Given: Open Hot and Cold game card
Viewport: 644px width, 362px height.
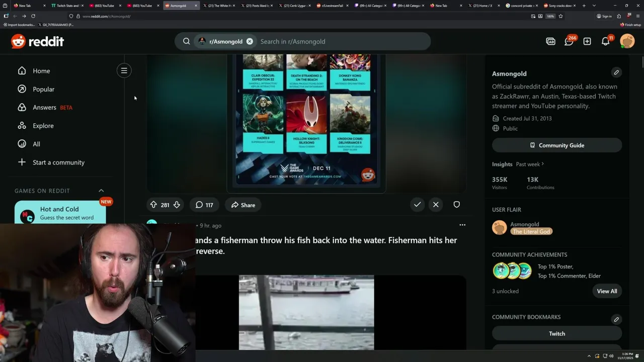Looking at the screenshot, I should [x=60, y=213].
